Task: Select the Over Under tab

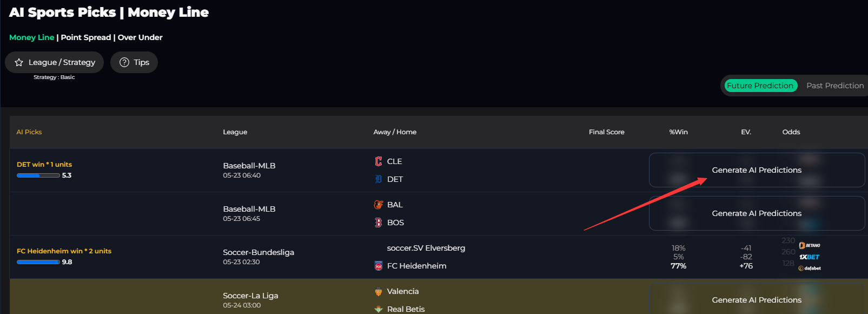Action: pyautogui.click(x=140, y=37)
